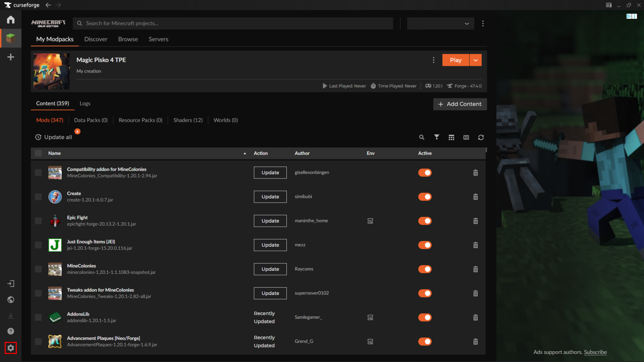The width and height of the screenshot is (644, 362).
Task: Open the mod list filter icon
Action: coord(437,137)
